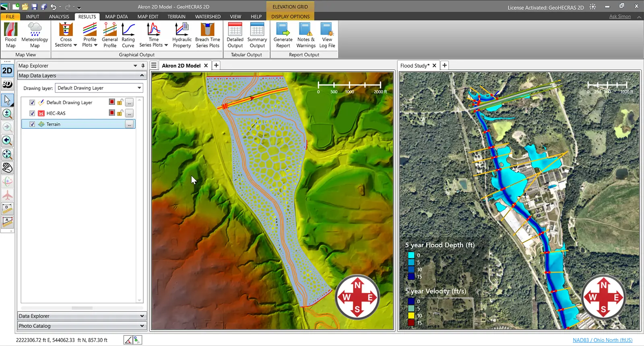The height and width of the screenshot is (346, 644).
Task: Open the undo history dropdown arrow
Action: pyautogui.click(x=60, y=7)
